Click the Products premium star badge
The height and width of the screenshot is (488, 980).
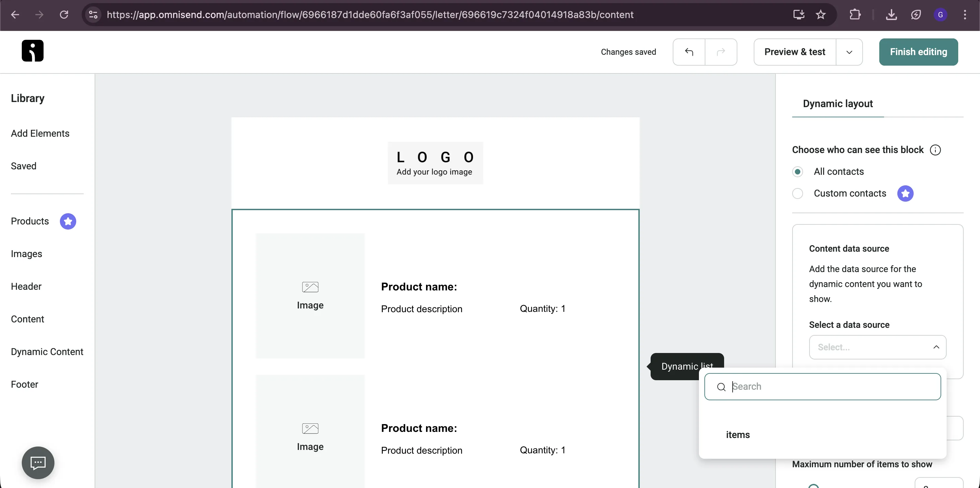(x=68, y=221)
